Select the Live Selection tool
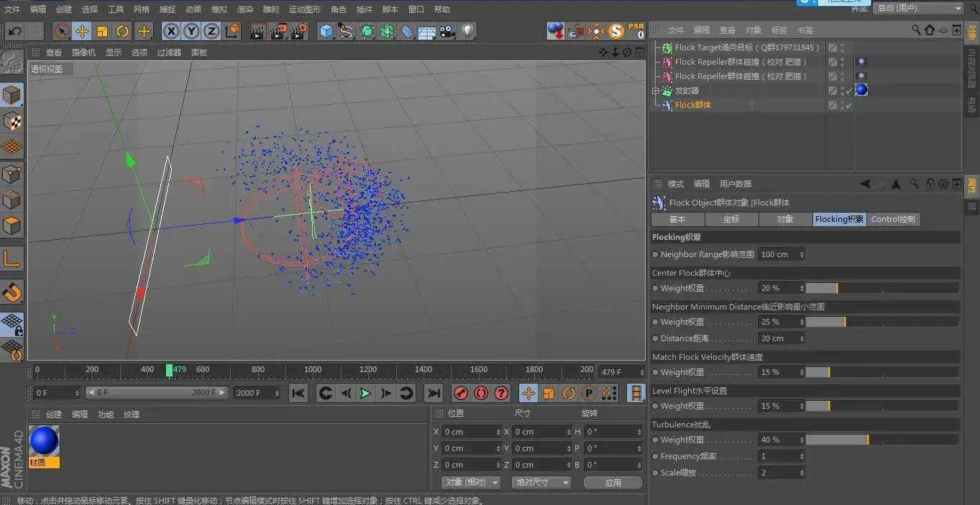Viewport: 980px width, 505px height. (x=62, y=31)
